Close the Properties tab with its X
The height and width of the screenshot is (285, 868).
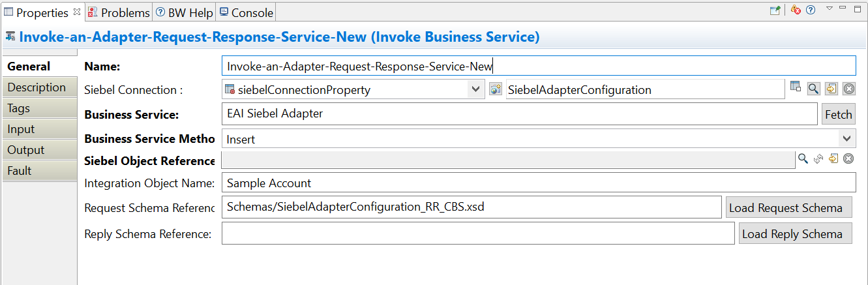pos(77,12)
